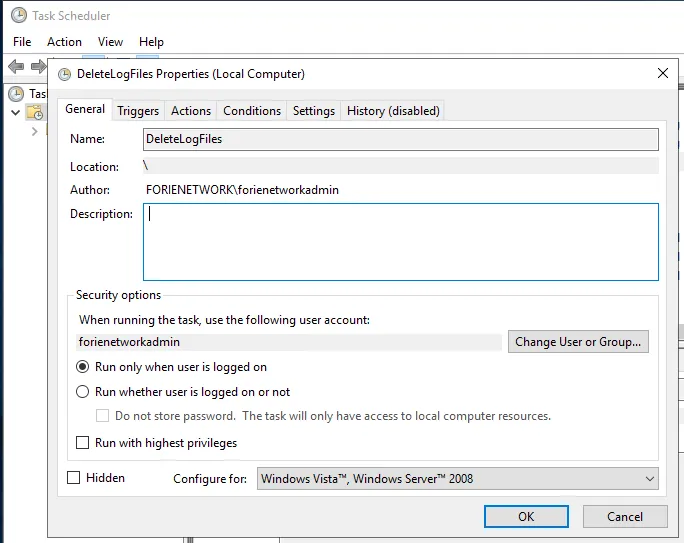Image resolution: width=684 pixels, height=543 pixels.
Task: Select the Task Scheduler Library folder icon
Action: click(x=35, y=112)
